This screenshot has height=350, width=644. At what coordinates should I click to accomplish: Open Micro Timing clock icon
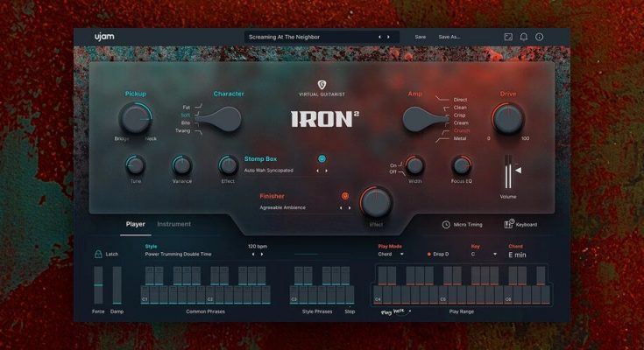[446, 225]
